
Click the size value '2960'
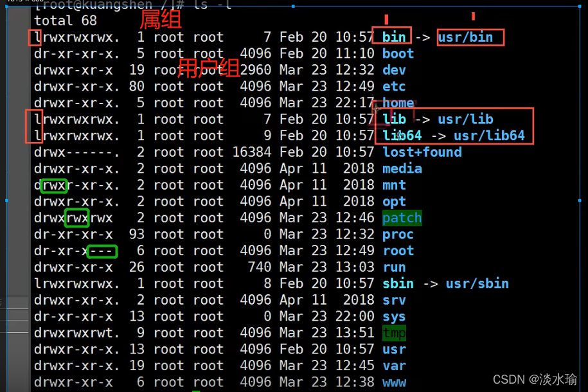[x=256, y=70]
